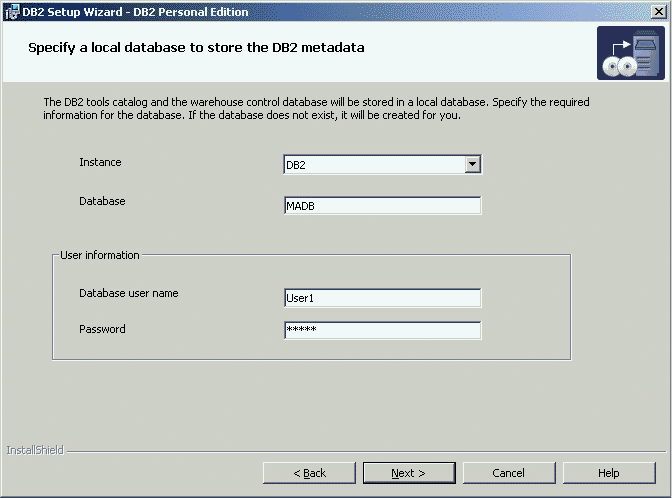Image resolution: width=672 pixels, height=498 pixels.
Task: Click the Password label
Action: tap(102, 328)
